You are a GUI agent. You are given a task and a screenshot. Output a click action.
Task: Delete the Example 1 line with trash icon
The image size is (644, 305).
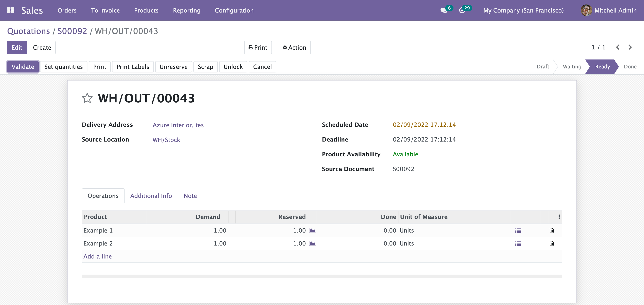[551, 231]
